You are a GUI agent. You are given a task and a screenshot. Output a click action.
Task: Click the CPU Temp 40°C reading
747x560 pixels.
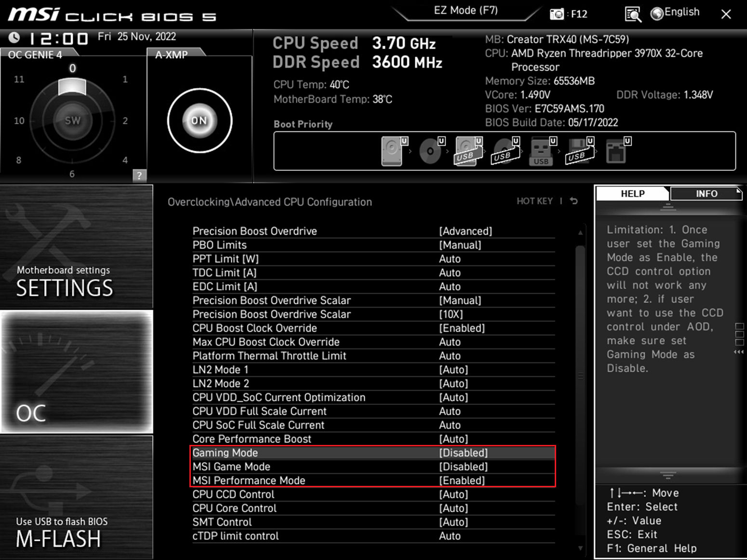coord(311,85)
